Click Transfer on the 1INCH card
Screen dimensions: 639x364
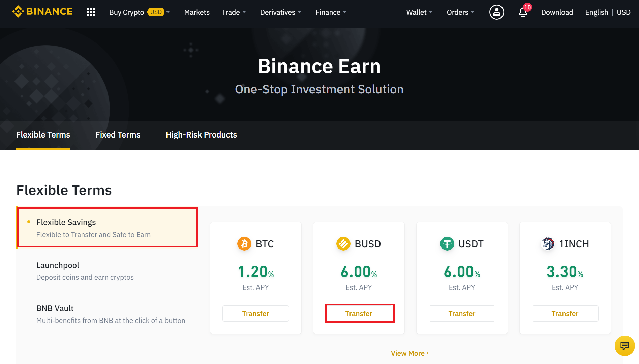coord(565,314)
